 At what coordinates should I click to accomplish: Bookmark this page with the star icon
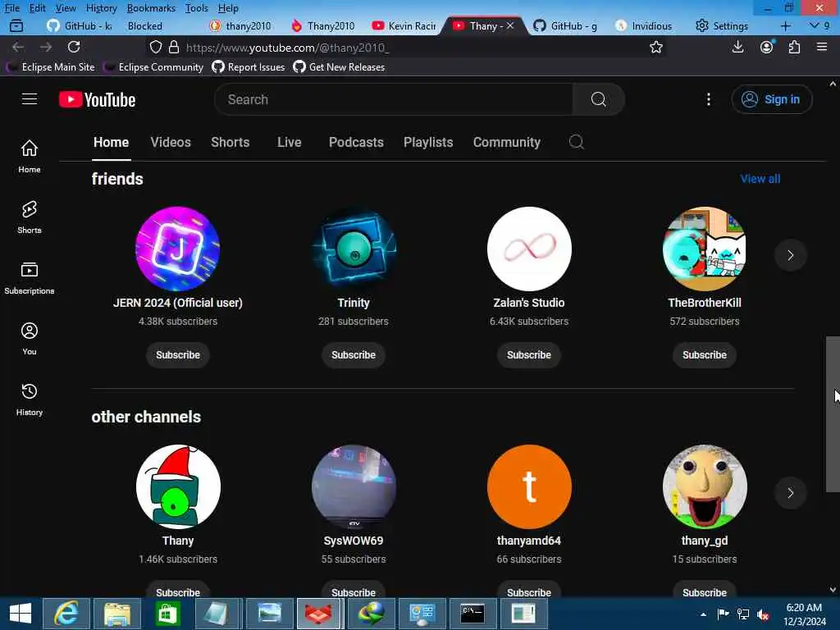pos(655,47)
